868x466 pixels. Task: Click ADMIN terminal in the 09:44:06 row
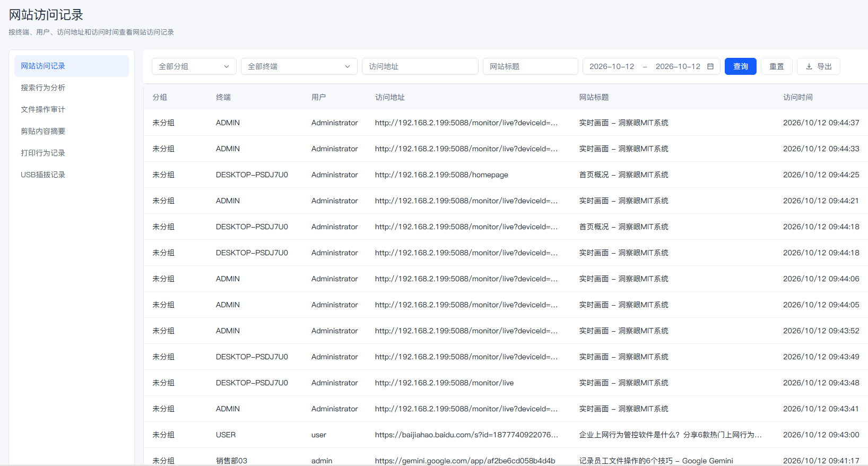(228, 279)
